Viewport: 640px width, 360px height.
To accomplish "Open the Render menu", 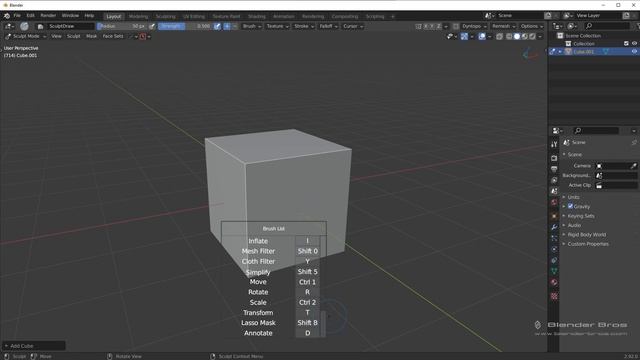I will [48, 16].
